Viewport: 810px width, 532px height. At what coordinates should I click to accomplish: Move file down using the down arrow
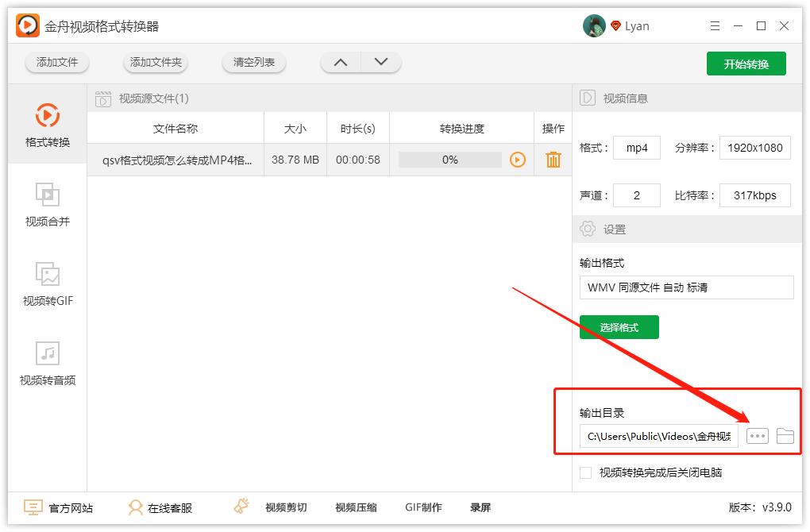[x=380, y=60]
